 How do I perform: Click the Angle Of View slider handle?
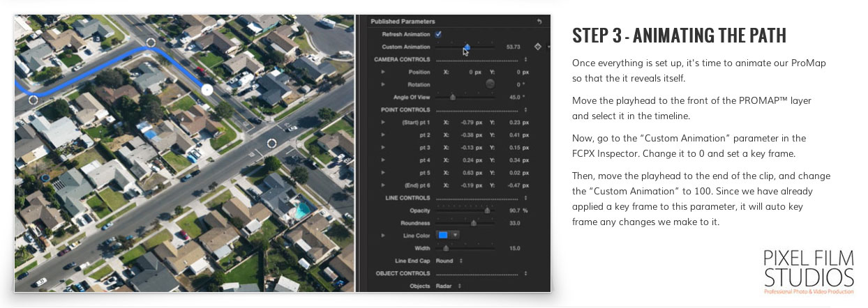click(453, 98)
